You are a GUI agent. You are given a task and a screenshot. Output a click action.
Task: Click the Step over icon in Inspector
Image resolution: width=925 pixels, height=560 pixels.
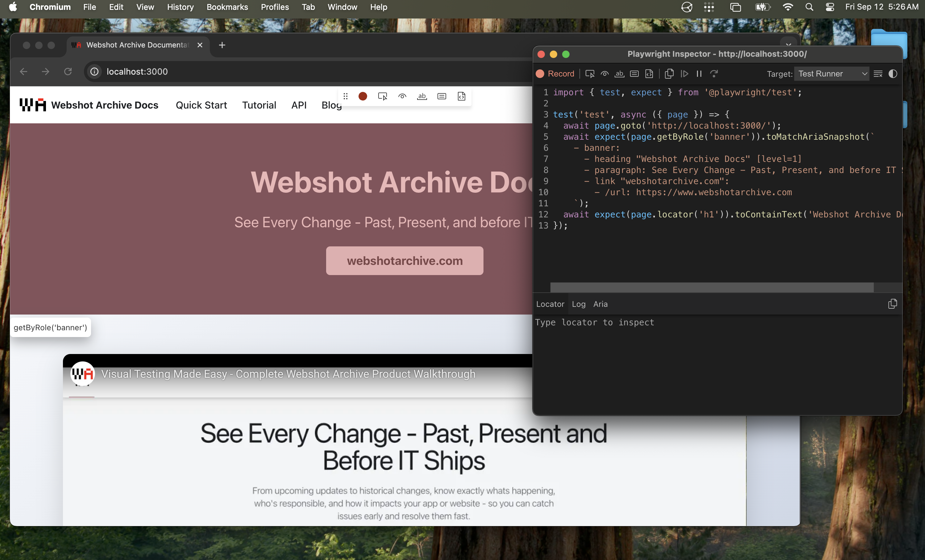point(714,74)
